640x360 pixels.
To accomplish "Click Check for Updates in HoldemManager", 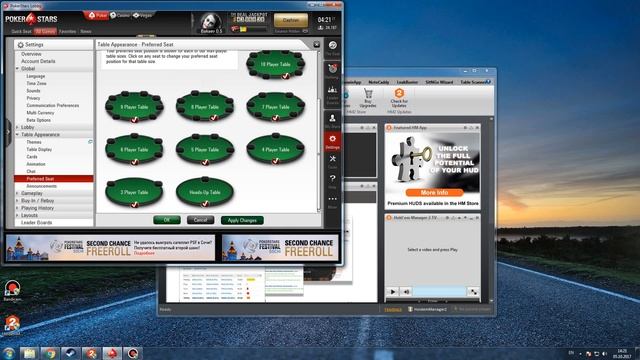I will (399, 98).
